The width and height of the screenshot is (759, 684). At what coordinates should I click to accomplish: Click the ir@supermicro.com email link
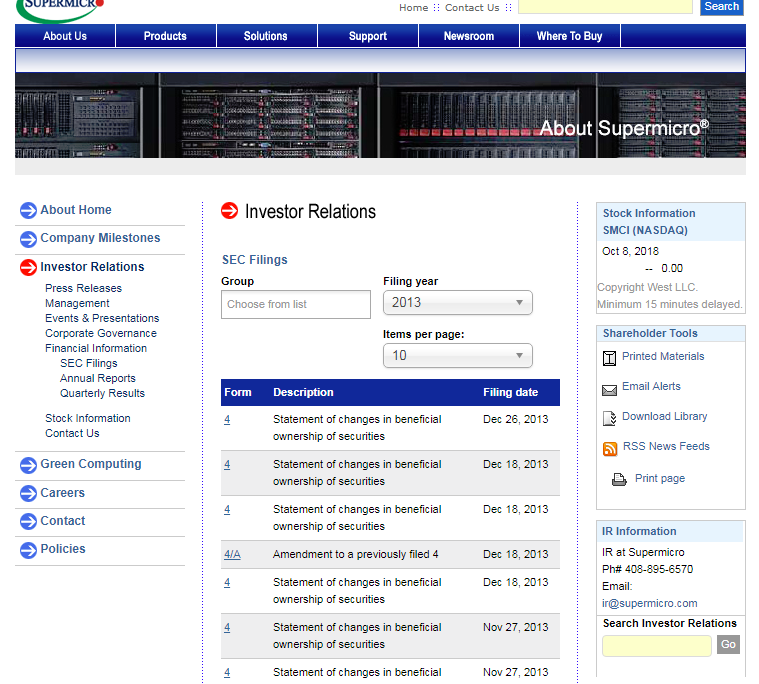(x=650, y=604)
